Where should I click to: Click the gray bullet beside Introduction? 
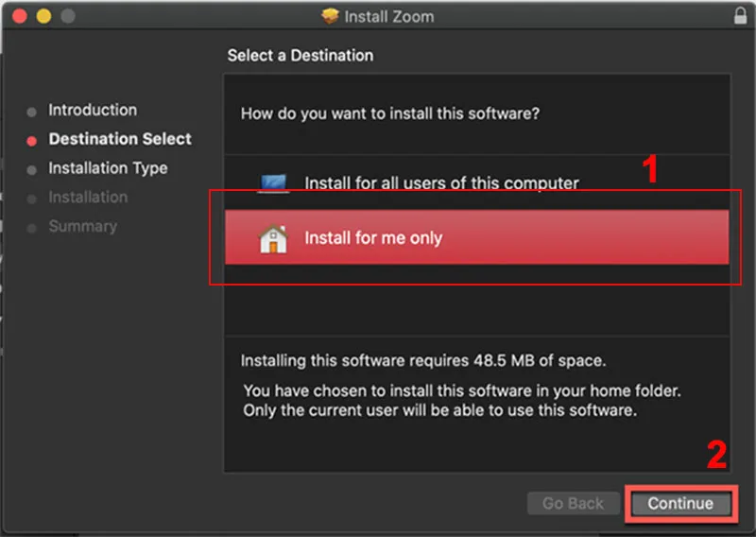pyautogui.click(x=32, y=113)
